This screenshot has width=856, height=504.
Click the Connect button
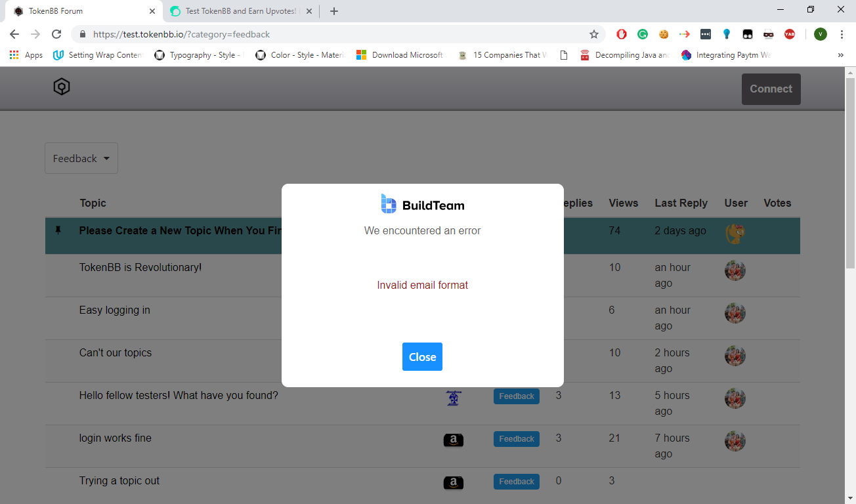(771, 89)
